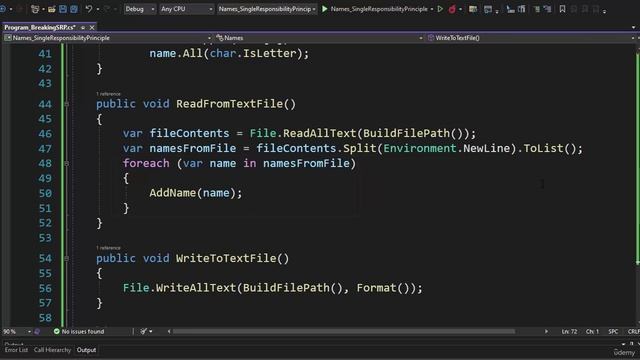Click the green No issues found checkmark

(57, 331)
